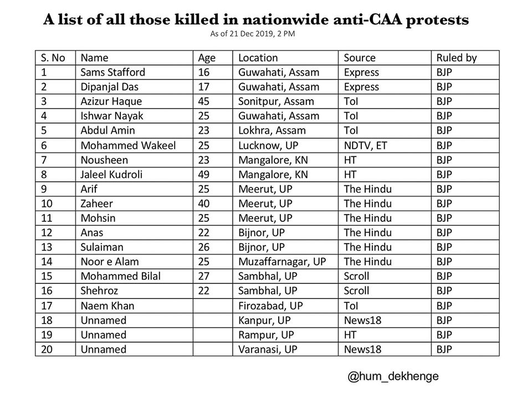Select the "Source" column header
The height and width of the screenshot is (416, 532).
pyautogui.click(x=360, y=58)
